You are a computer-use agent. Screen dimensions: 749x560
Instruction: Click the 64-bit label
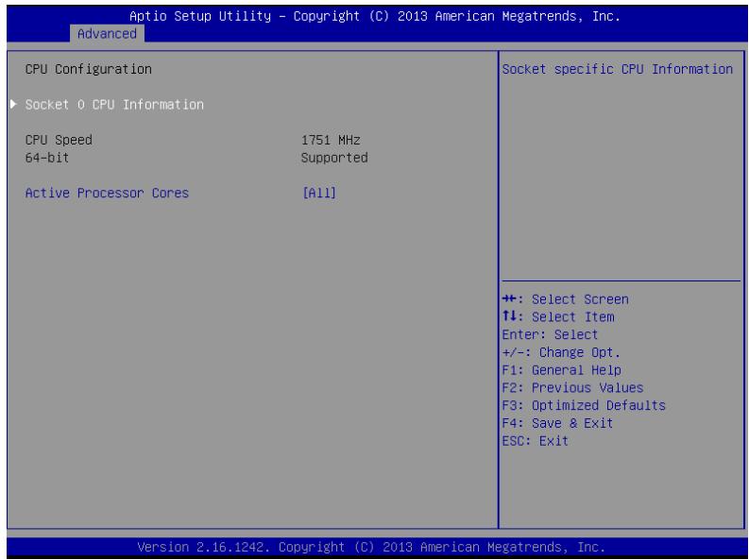[x=47, y=158]
